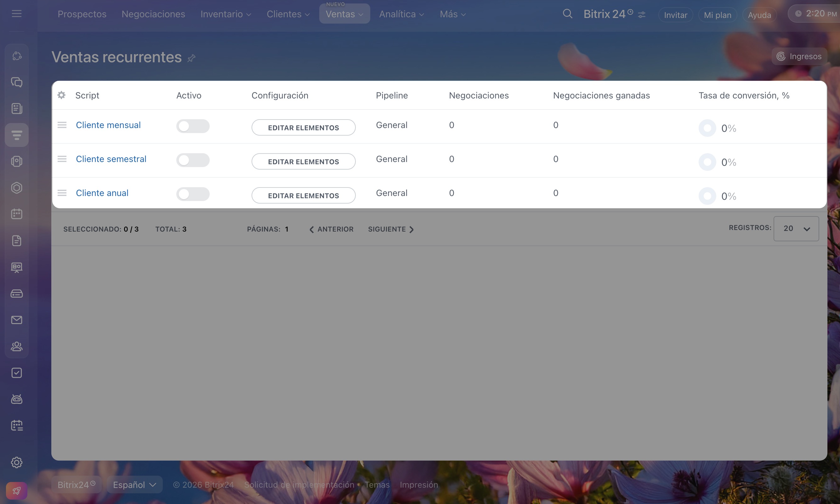Go to the Negociaciones tab
The height and width of the screenshot is (504, 840).
(x=153, y=14)
